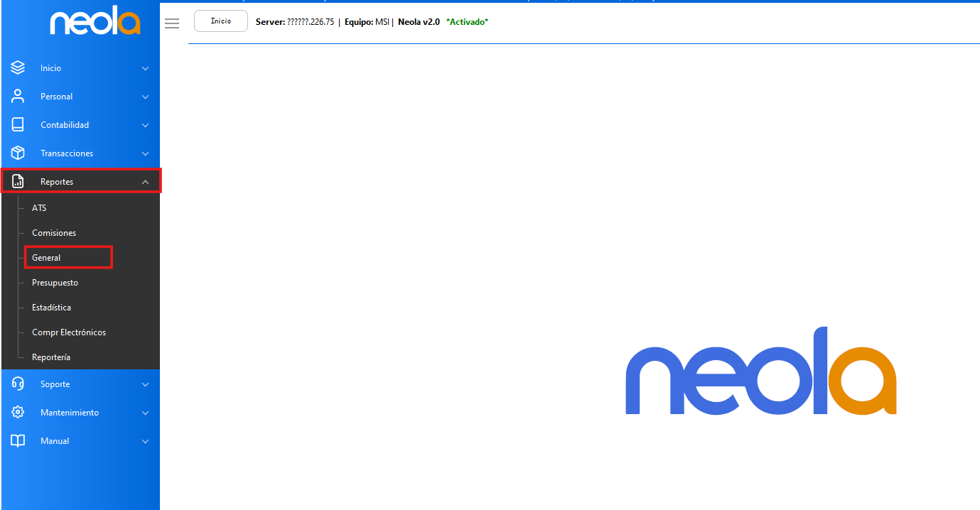Image resolution: width=980 pixels, height=510 pixels.
Task: Click the Reportes chart document icon
Action: point(18,182)
